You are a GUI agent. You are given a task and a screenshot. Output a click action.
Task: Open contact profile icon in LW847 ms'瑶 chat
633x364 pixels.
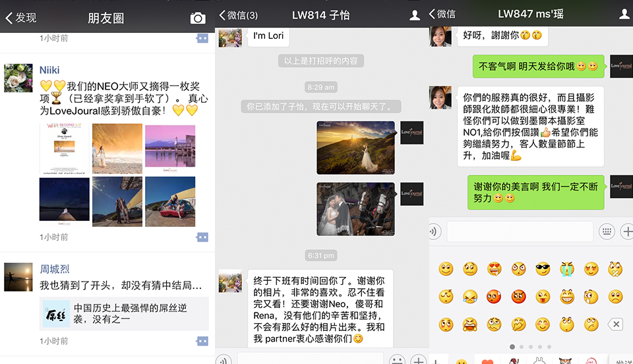click(624, 14)
